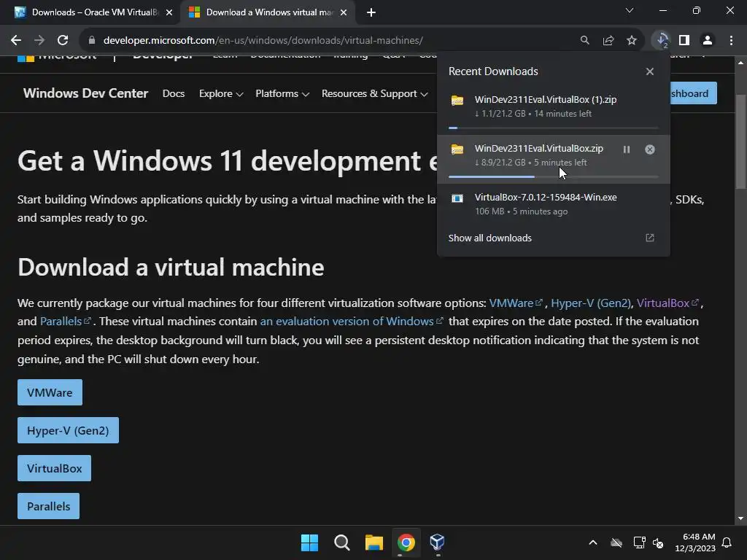Click the Chrome icon in the taskbar

406,542
